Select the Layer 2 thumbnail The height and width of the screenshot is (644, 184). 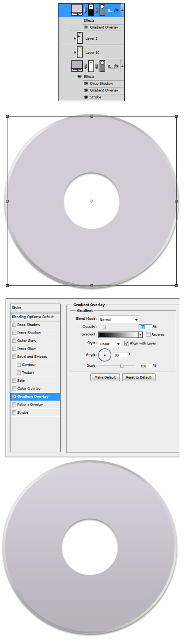click(x=80, y=38)
